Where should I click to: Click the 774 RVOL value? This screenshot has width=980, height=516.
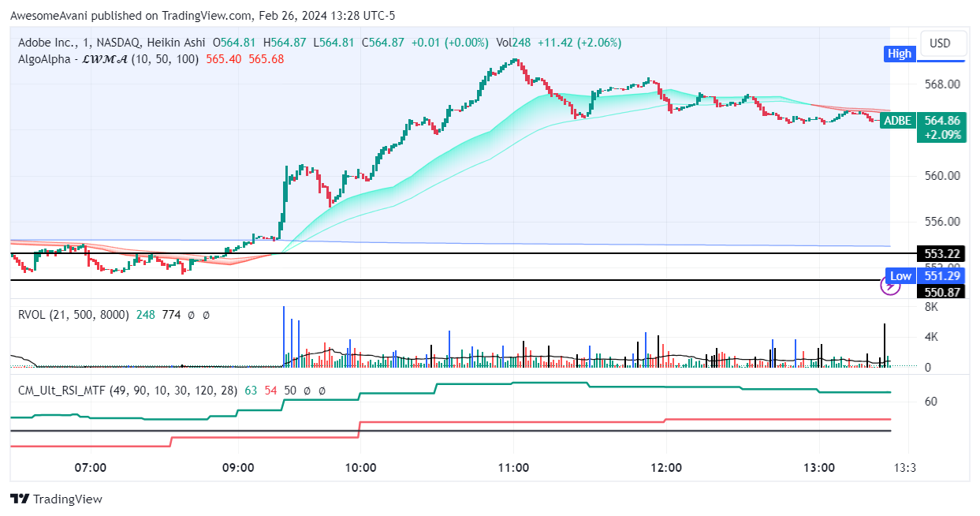tap(171, 314)
